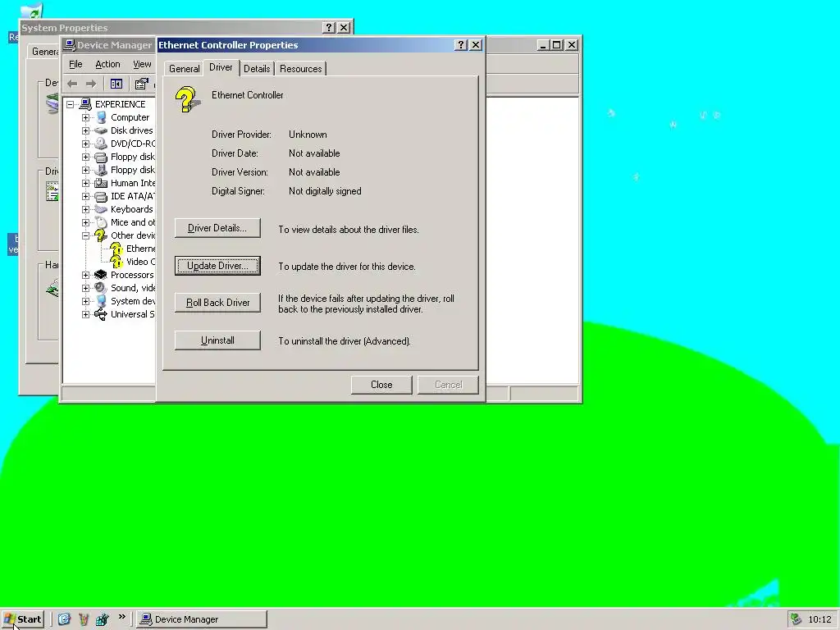
Task: Click the Forward arrow in Device Manager toolbar
Action: coord(91,84)
